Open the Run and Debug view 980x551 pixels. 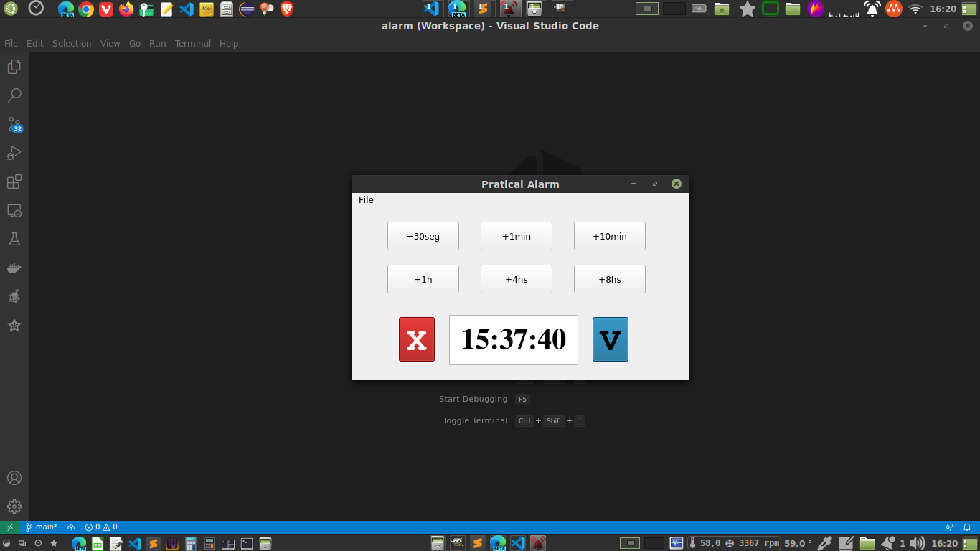[x=14, y=152]
